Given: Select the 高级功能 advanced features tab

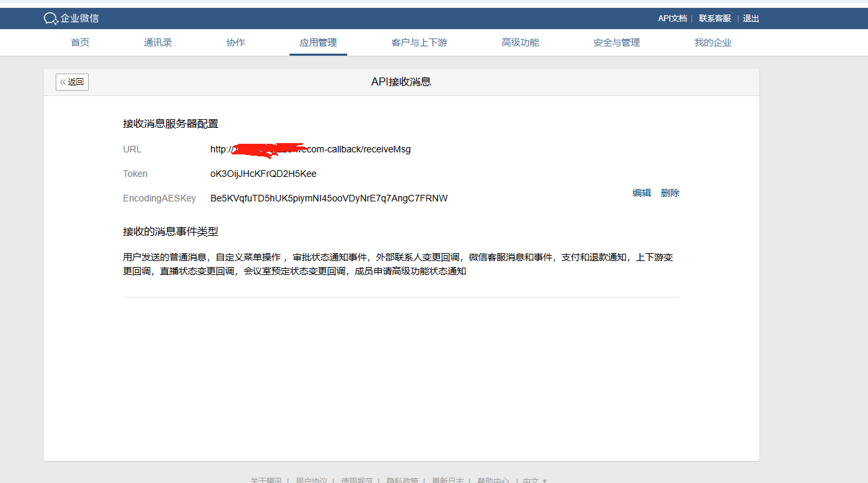Looking at the screenshot, I should coord(521,42).
